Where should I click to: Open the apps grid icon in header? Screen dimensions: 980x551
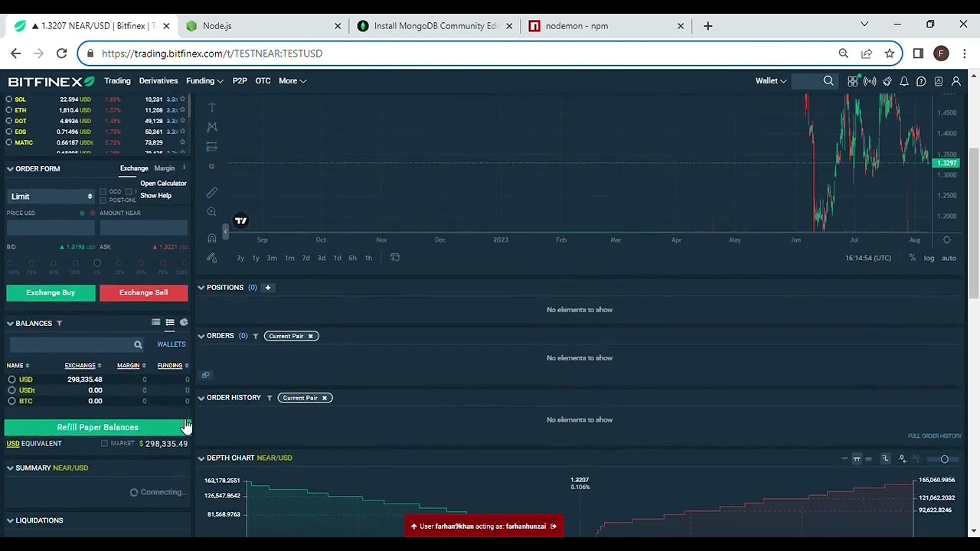(x=852, y=81)
